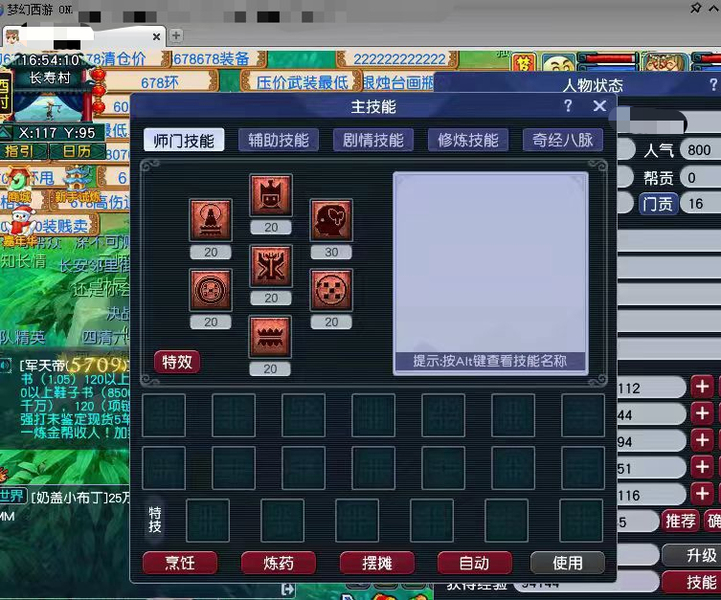Switch to the 奇经八脉 tab
Viewport: 721px width, 600px height.
coord(563,140)
